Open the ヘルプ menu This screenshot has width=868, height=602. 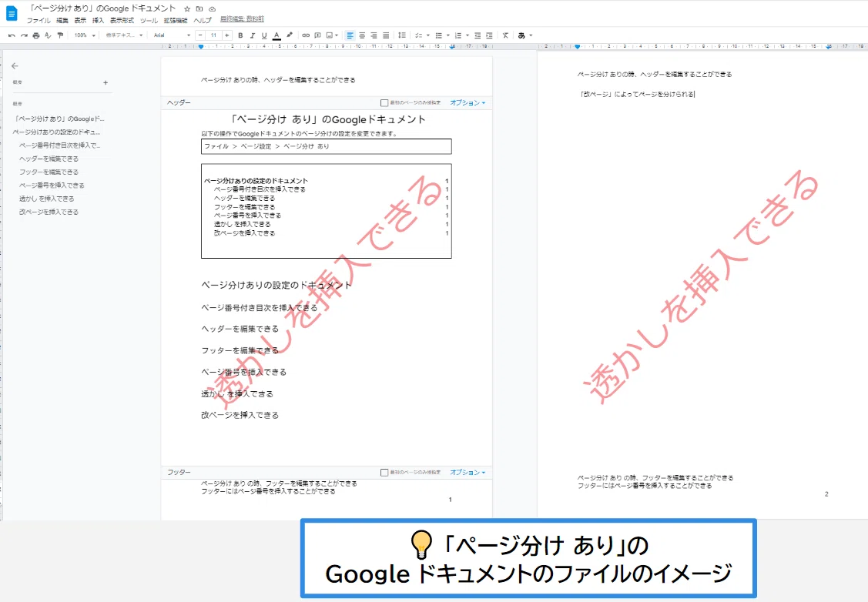coord(203,21)
